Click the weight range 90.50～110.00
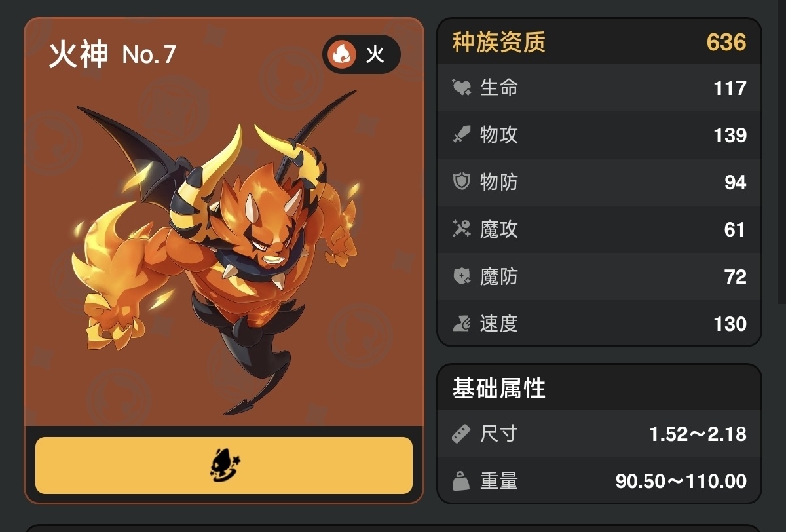The width and height of the screenshot is (786, 532). (681, 482)
